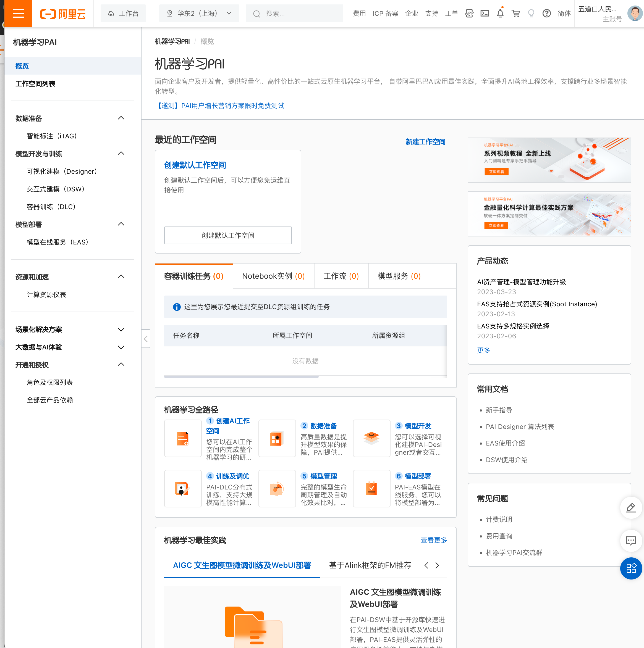Open the API explorer icon in header
Screen dimensions: 644x648
pos(469,14)
